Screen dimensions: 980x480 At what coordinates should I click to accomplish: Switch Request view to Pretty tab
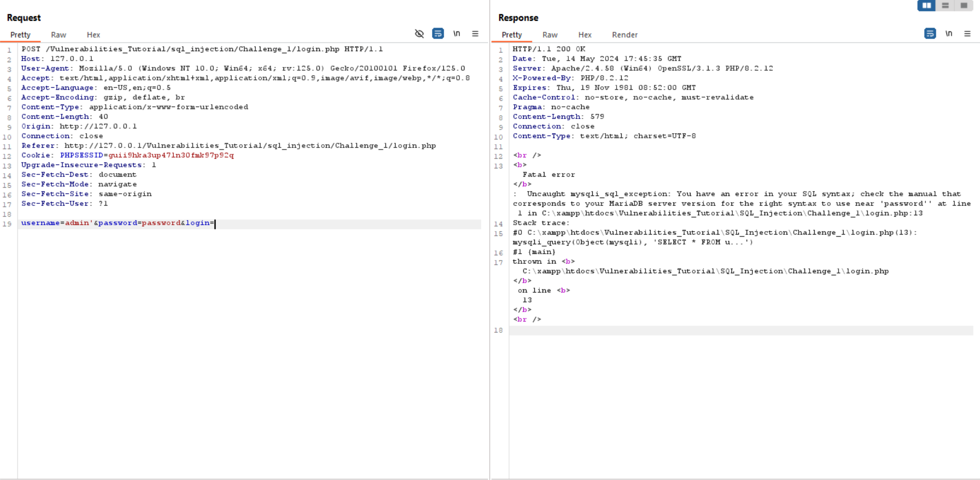pos(20,35)
